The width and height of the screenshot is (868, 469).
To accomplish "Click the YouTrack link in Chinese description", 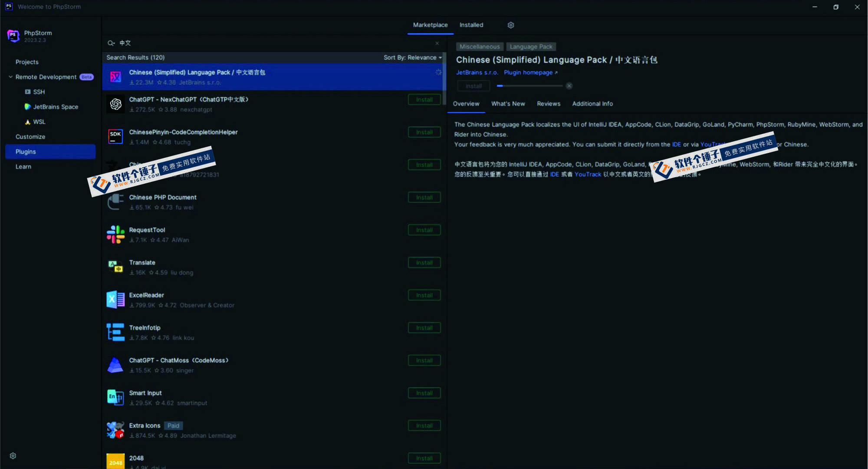I will tap(588, 174).
